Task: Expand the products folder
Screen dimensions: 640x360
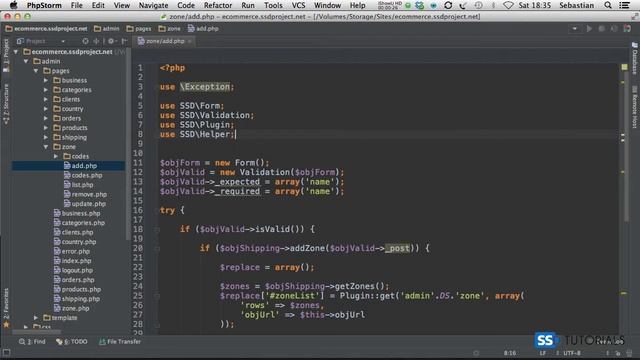Action: pyautogui.click(x=46, y=128)
